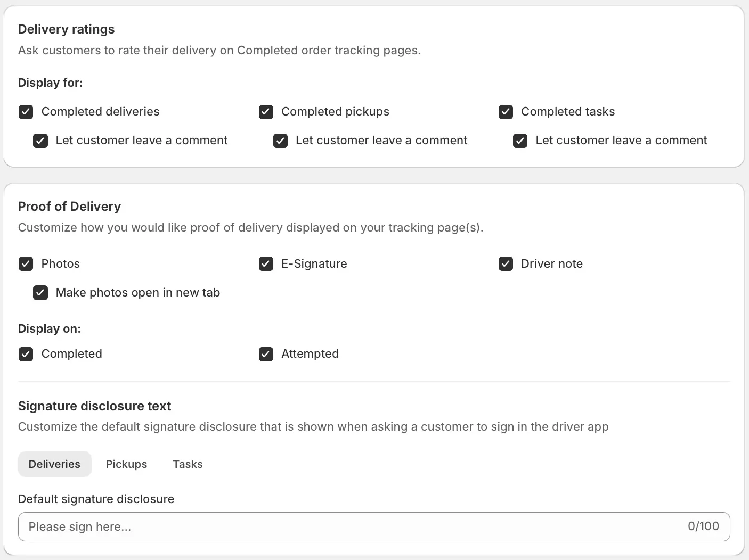Toggle the Completed display-on checkbox
Screen dimensions: 749x560
click(26, 354)
